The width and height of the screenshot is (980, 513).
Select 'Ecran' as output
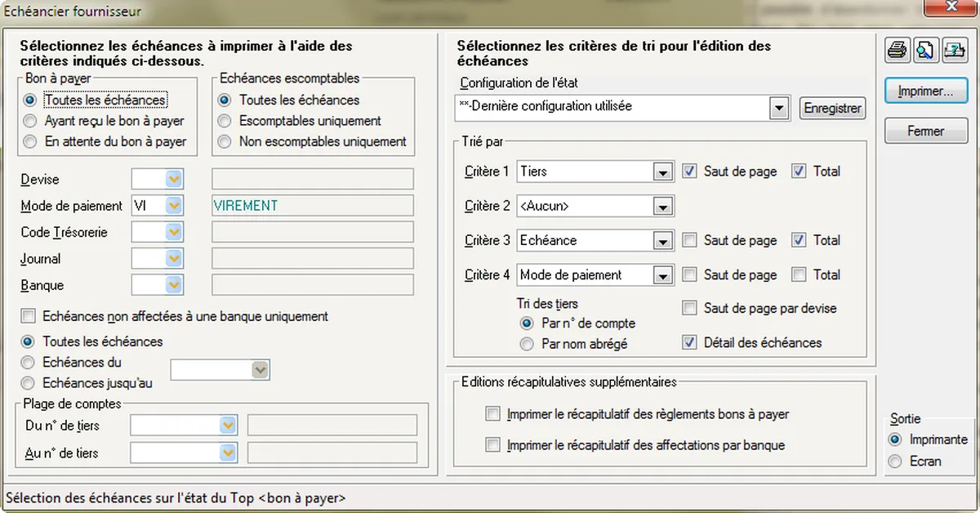click(896, 462)
